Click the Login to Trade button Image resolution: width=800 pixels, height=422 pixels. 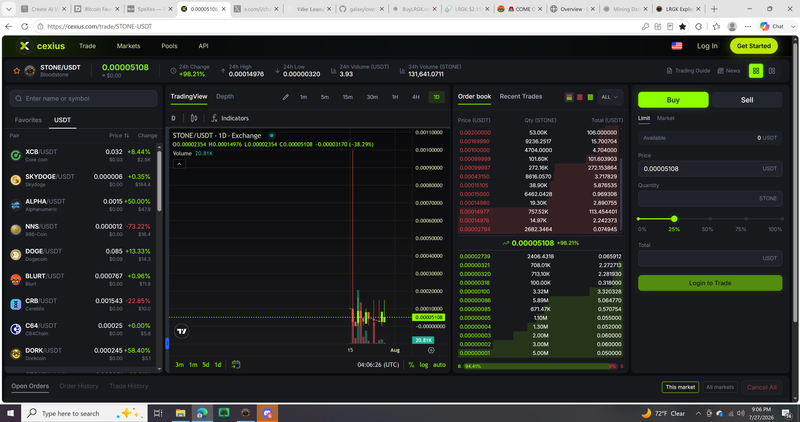coord(710,283)
